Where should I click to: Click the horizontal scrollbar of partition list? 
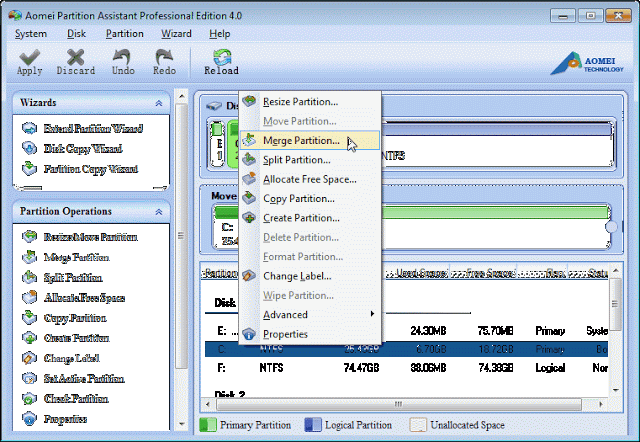point(398,404)
